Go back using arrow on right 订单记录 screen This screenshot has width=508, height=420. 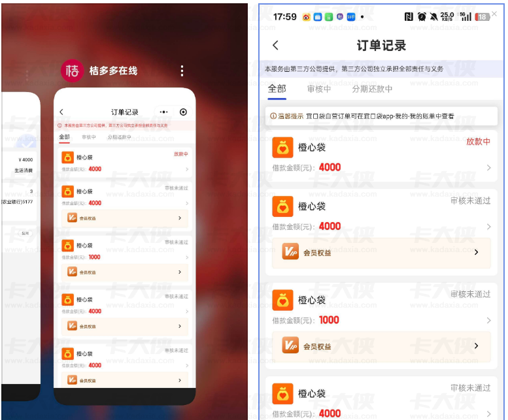tap(275, 45)
